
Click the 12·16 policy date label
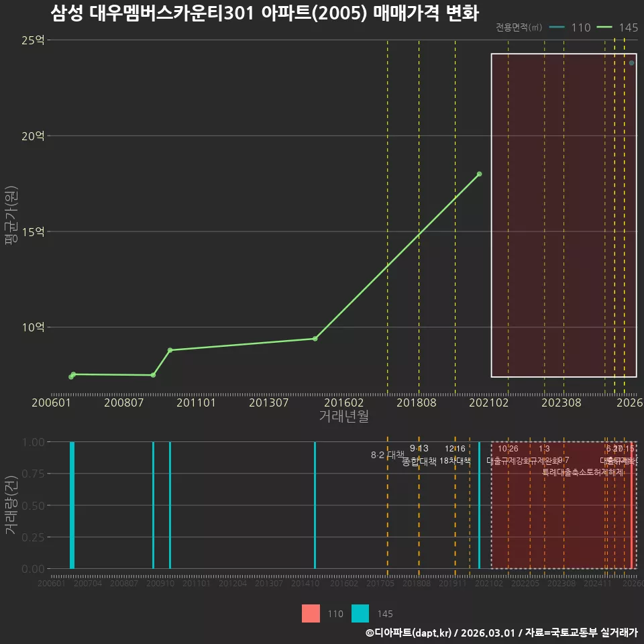(x=455, y=449)
